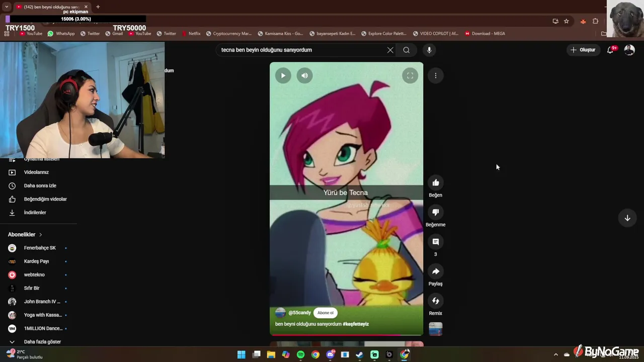The height and width of the screenshot is (362, 644).
Task: Open Discord from taskbar
Action: tap(330, 354)
